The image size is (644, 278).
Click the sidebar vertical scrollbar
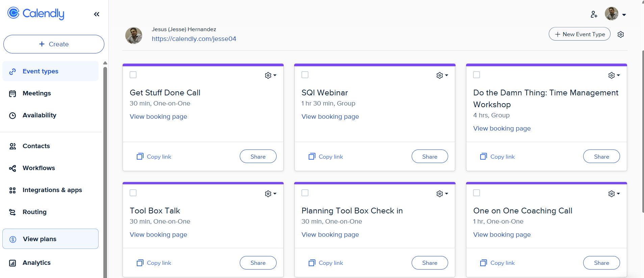point(105,169)
